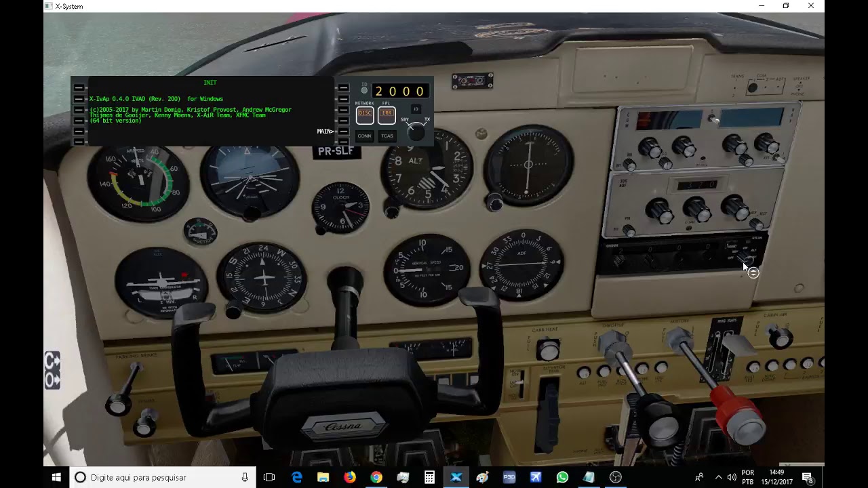The height and width of the screenshot is (488, 868).
Task: Open WhatsApp from taskbar
Action: pos(562,477)
